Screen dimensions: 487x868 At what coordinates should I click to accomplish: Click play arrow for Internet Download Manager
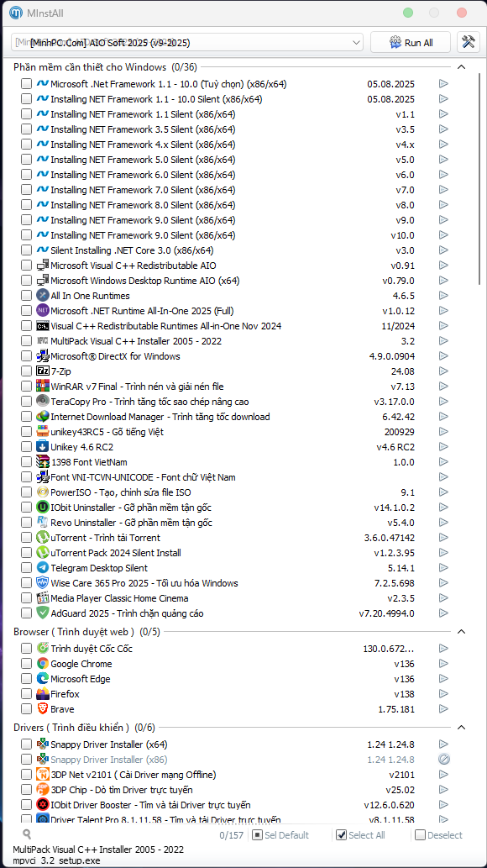point(443,416)
